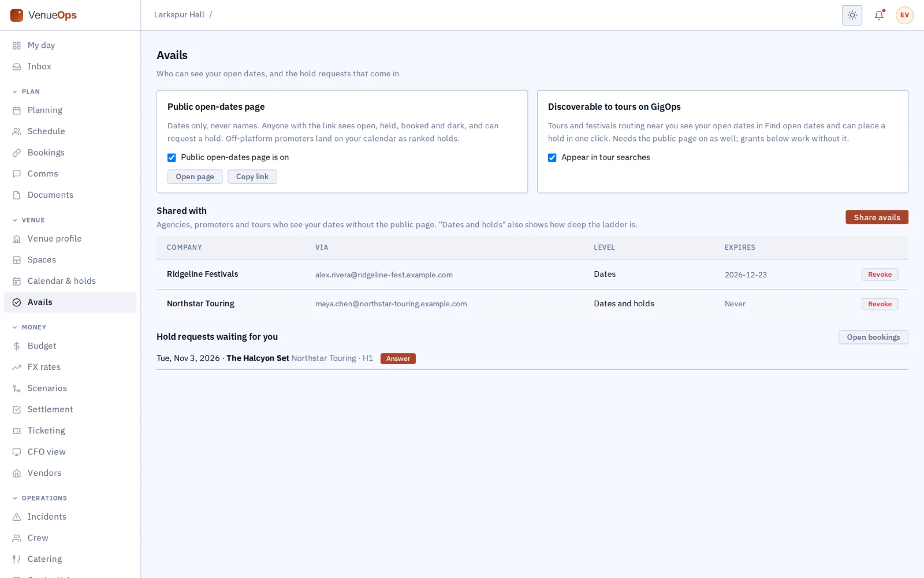This screenshot has height=578, width=924.
Task: Click the Inbox tray icon
Action: point(17,67)
